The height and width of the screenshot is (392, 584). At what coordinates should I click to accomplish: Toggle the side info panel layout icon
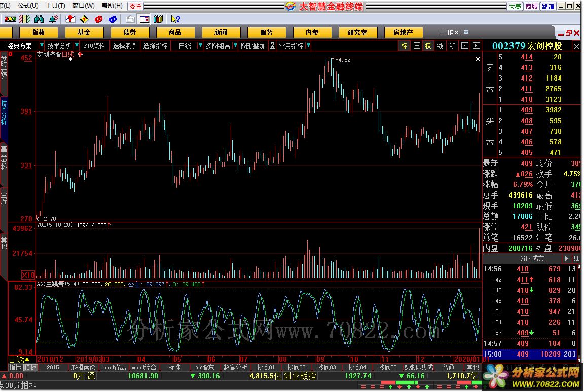pyautogui.click(x=144, y=19)
